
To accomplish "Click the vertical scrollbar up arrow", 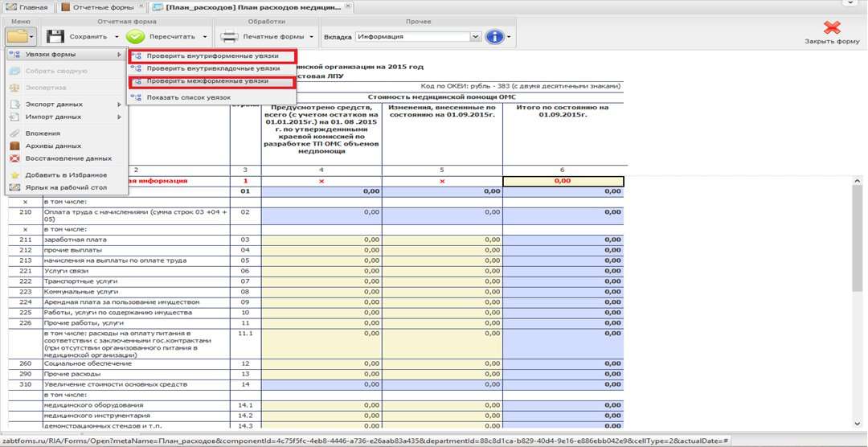I will coord(858,181).
